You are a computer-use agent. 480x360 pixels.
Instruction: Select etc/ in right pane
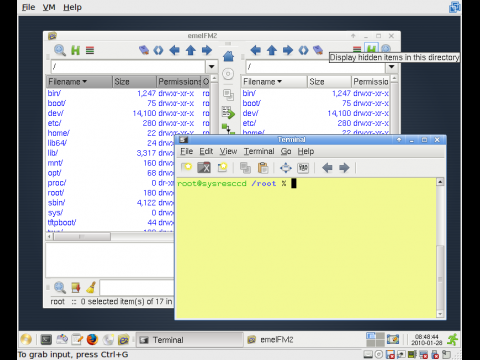click(x=249, y=123)
